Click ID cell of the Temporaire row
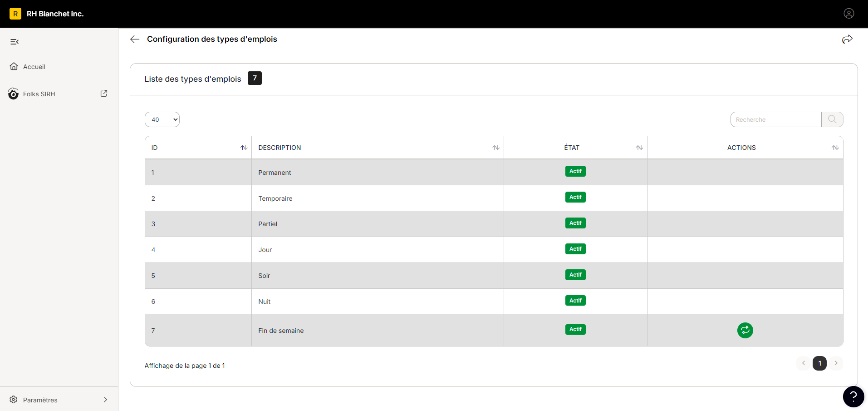 [198, 198]
